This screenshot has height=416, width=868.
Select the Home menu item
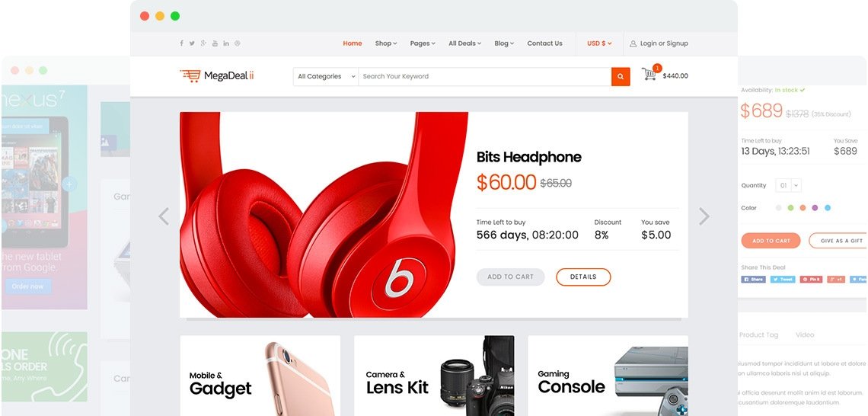[352, 43]
